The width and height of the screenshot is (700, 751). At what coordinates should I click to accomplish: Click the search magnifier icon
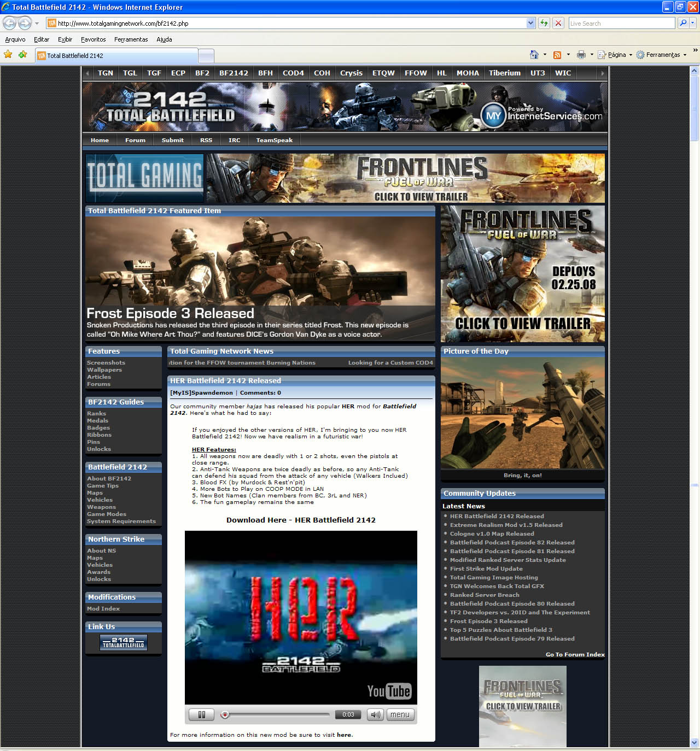point(682,23)
